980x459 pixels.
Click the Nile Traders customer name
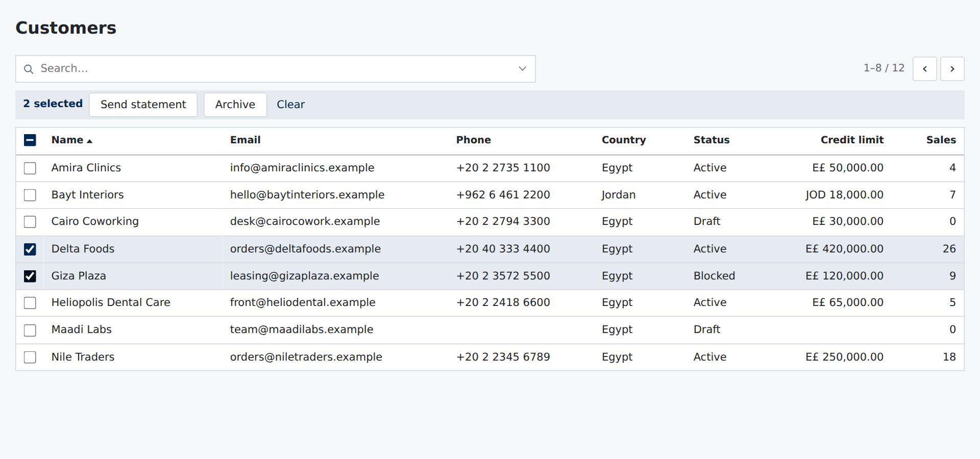pos(83,357)
